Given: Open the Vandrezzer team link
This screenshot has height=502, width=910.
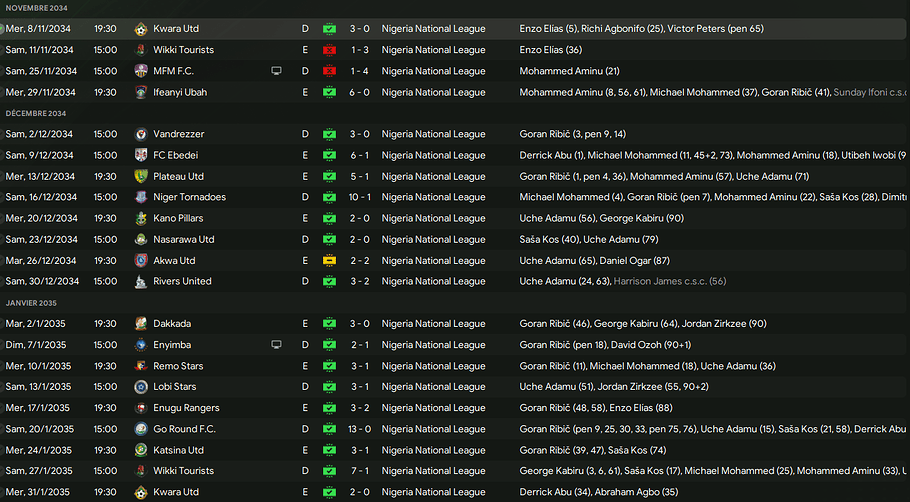Looking at the screenshot, I should point(180,134).
